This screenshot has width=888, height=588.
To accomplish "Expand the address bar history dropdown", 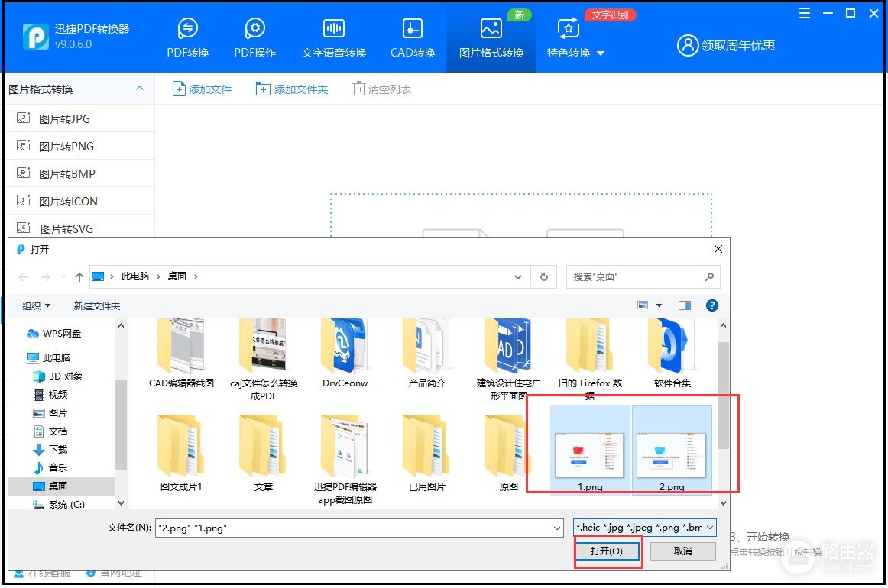I will [x=517, y=276].
